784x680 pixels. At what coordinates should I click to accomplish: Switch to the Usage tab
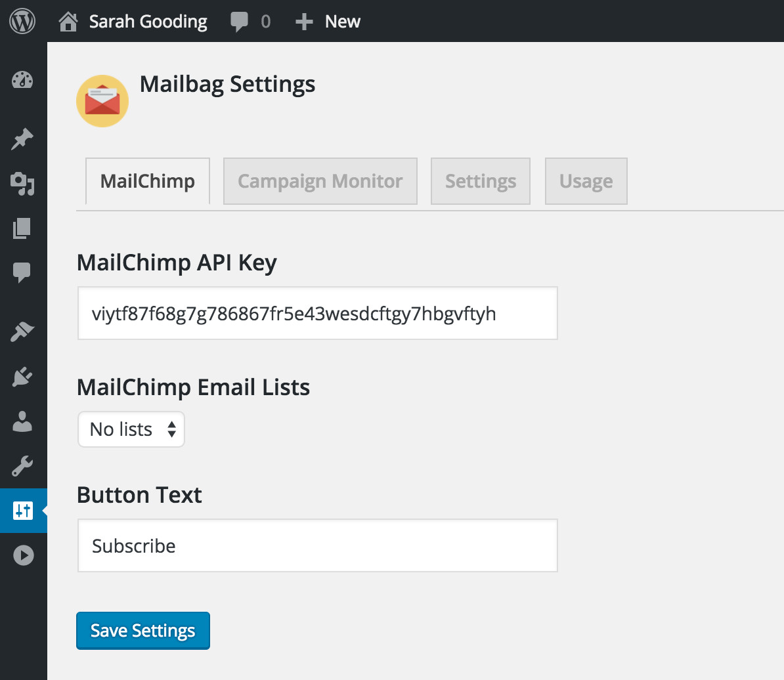click(586, 181)
